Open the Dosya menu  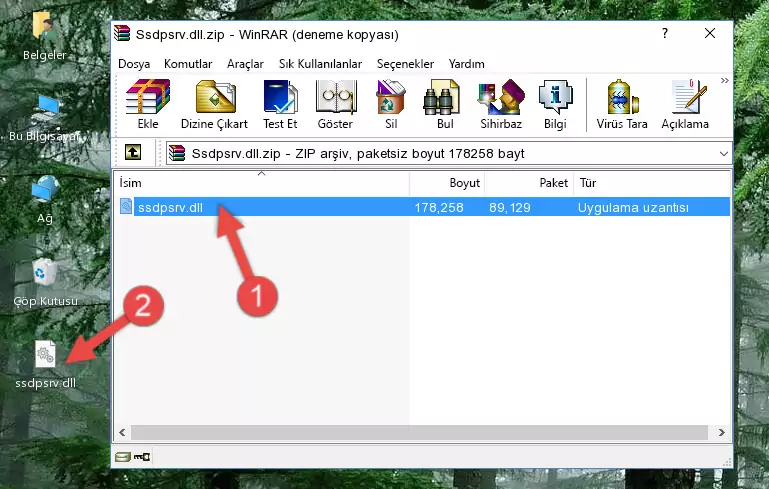click(134, 64)
